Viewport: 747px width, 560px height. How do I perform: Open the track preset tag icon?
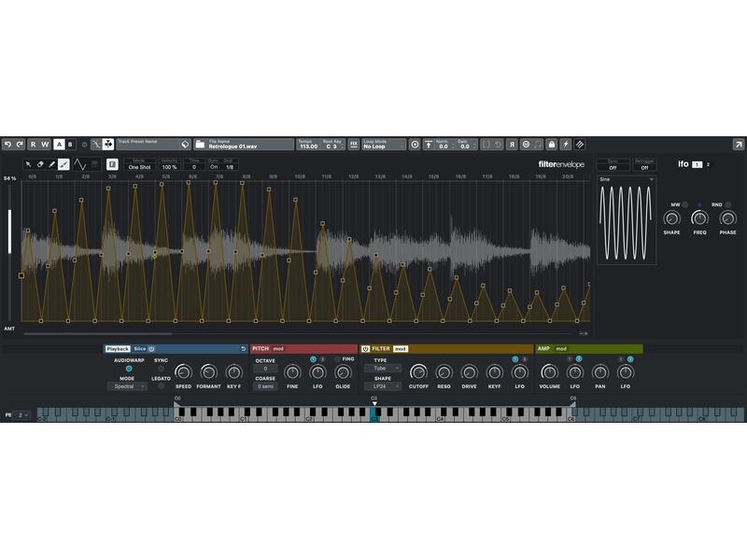(185, 145)
